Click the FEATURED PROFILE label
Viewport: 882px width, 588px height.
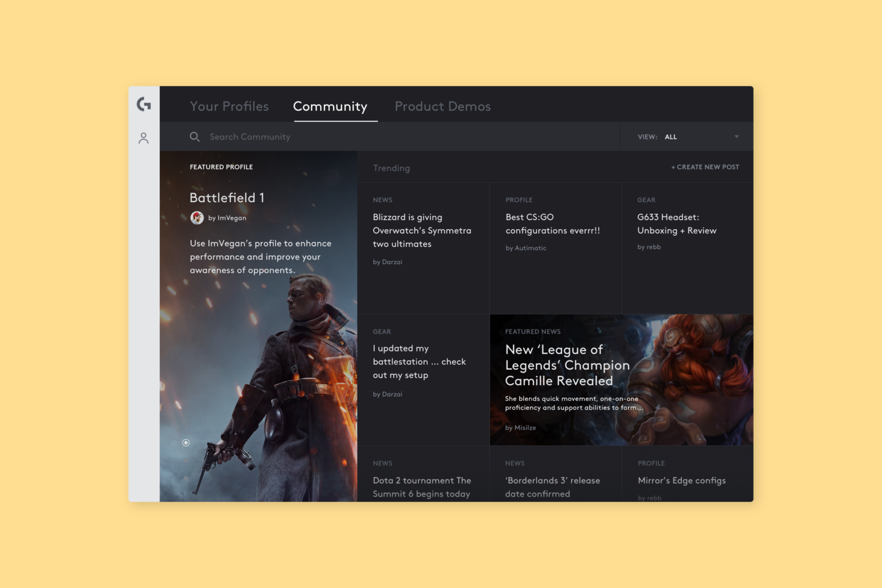(x=221, y=167)
